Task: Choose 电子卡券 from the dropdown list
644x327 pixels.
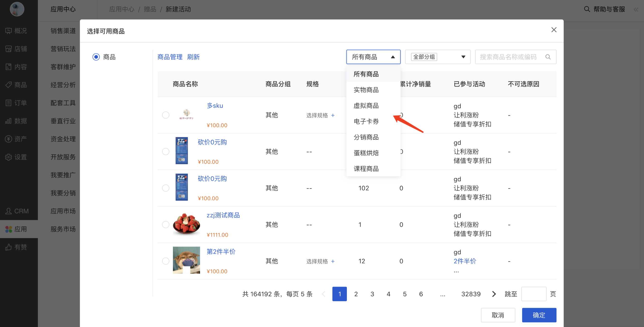Action: point(373,121)
